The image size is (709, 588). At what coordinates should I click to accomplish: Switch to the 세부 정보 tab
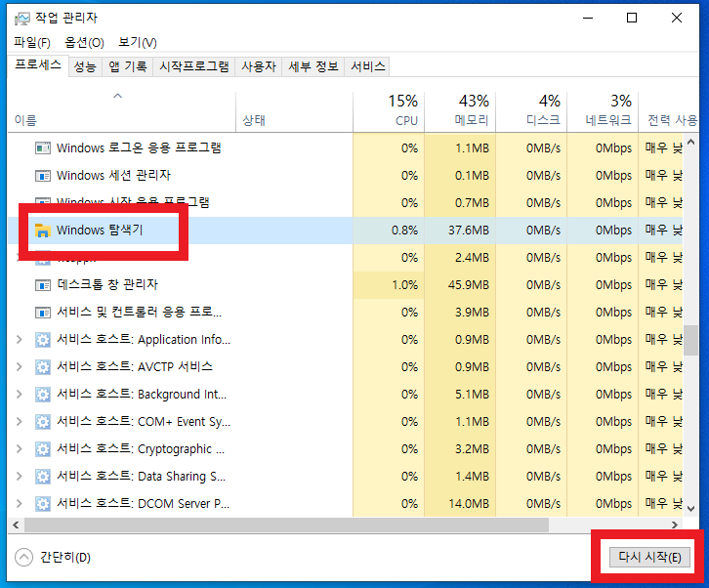coord(313,67)
